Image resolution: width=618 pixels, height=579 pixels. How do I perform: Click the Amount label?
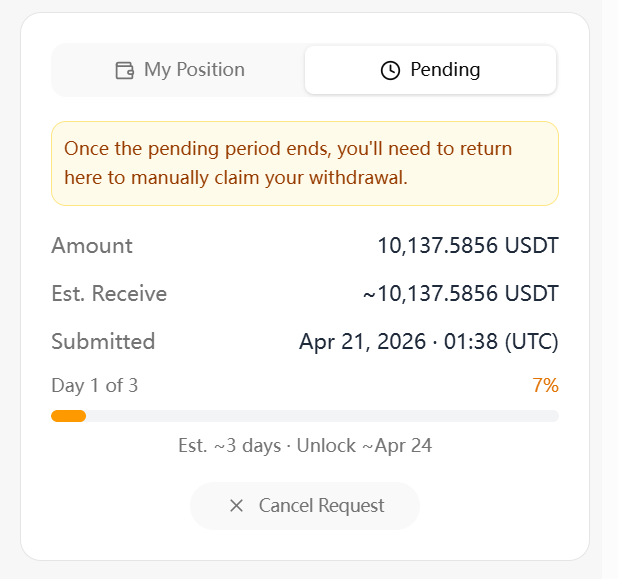92,246
